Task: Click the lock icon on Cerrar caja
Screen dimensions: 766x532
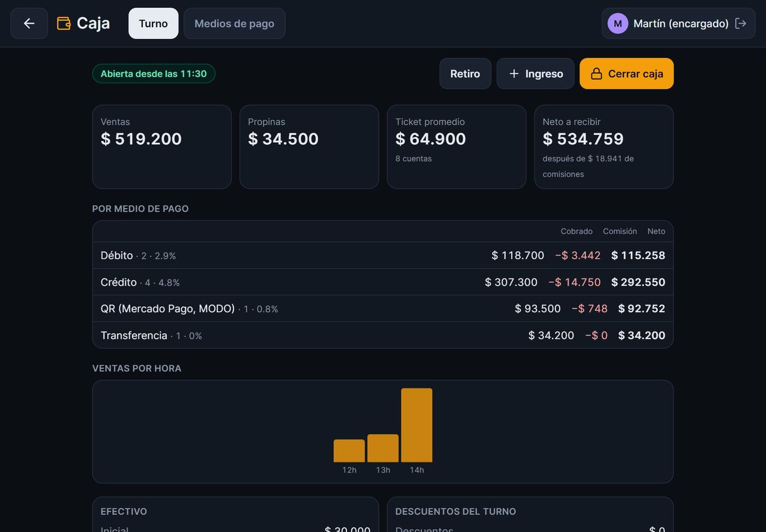Action: pyautogui.click(x=596, y=74)
